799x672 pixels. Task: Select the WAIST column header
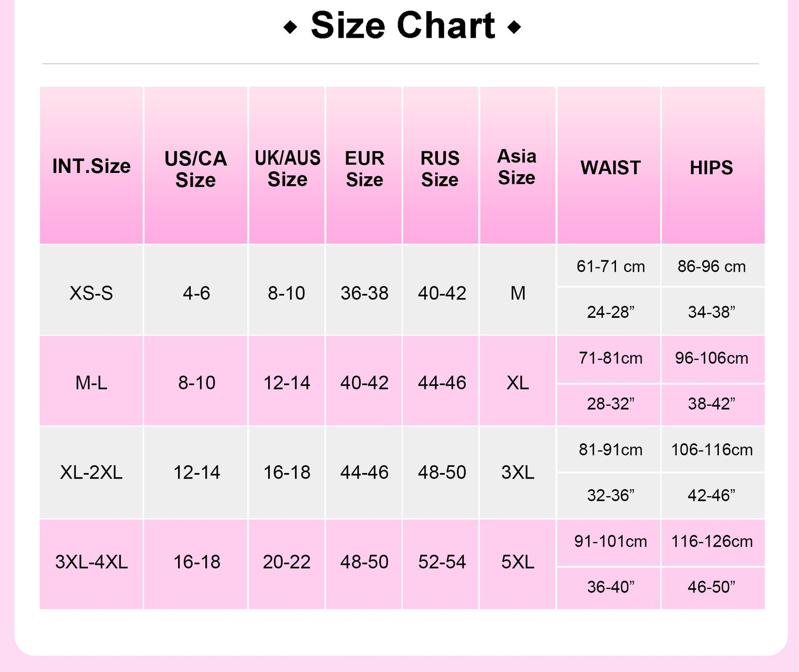pyautogui.click(x=610, y=167)
